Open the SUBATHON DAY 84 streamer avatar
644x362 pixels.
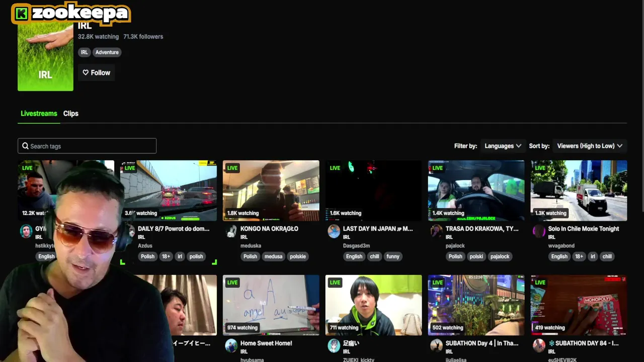(x=539, y=346)
